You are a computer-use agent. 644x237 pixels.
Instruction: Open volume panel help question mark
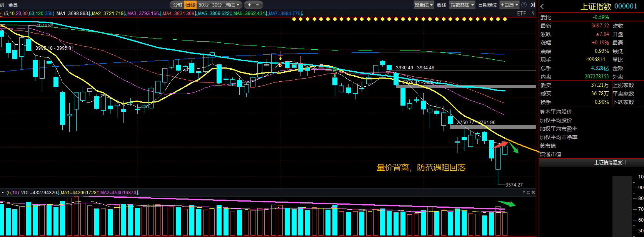coord(524,192)
